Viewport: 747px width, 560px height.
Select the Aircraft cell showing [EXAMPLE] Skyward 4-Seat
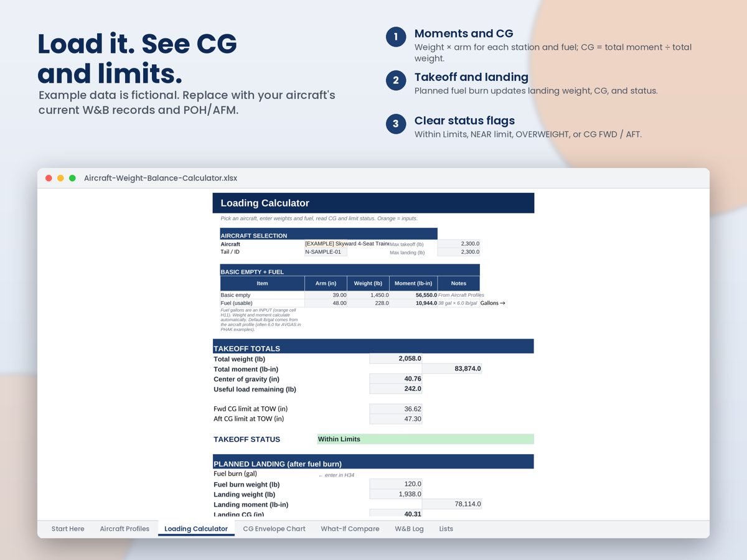347,244
